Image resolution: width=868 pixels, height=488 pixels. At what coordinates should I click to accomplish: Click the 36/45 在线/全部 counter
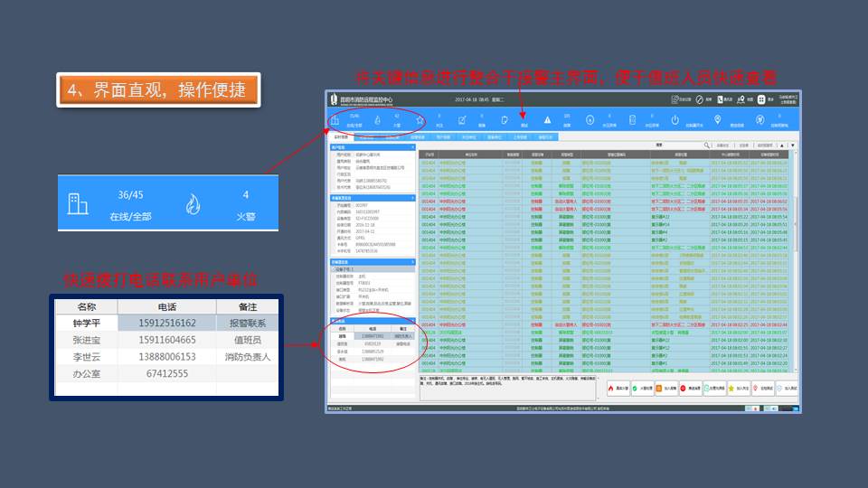130,205
